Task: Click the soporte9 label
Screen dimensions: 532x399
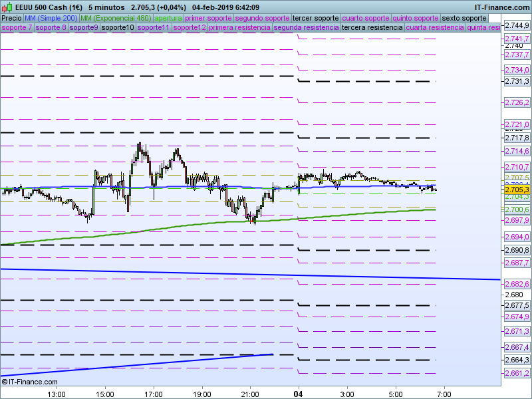Action: (84, 27)
